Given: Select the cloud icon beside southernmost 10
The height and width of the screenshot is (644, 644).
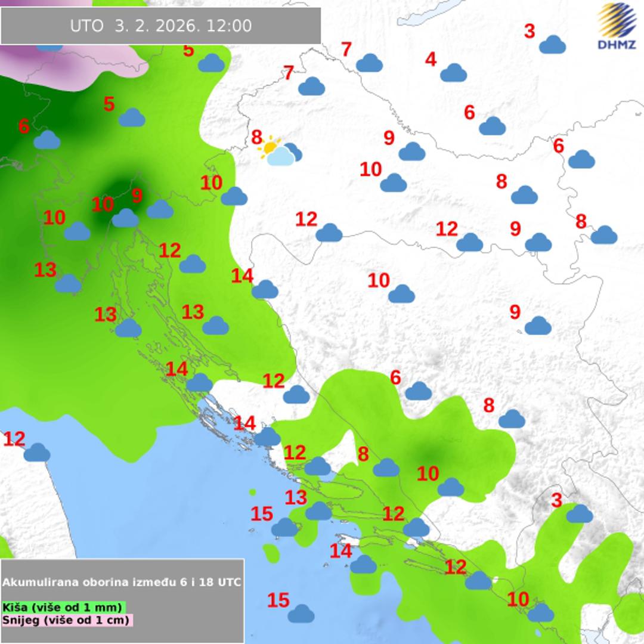Looking at the screenshot, I should [x=540, y=612].
